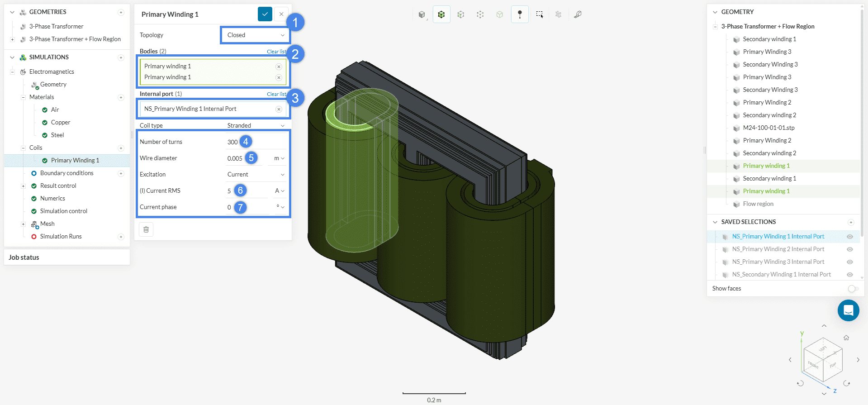
Task: Toggle visibility of NS_Secondary Winding 1 Internal Port
Action: [x=850, y=275]
